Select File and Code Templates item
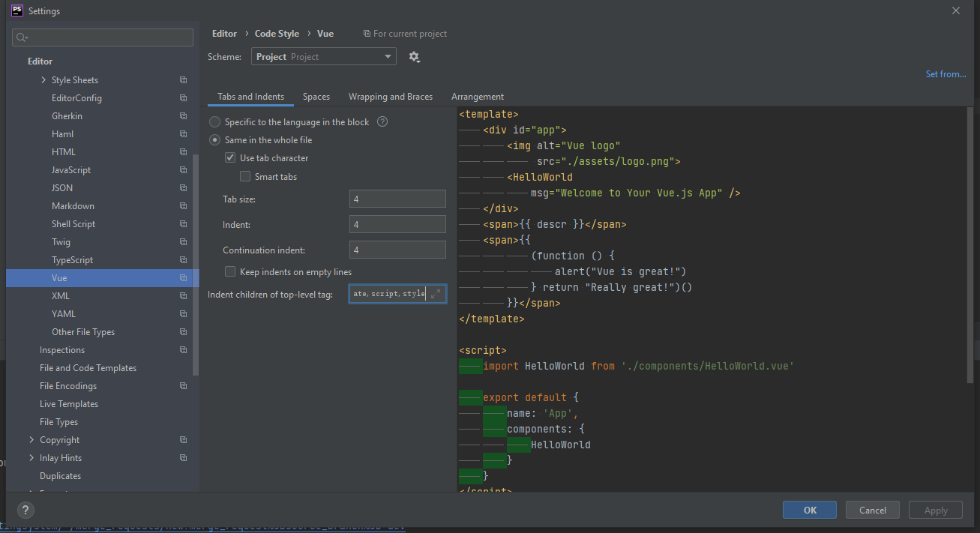 pos(88,368)
